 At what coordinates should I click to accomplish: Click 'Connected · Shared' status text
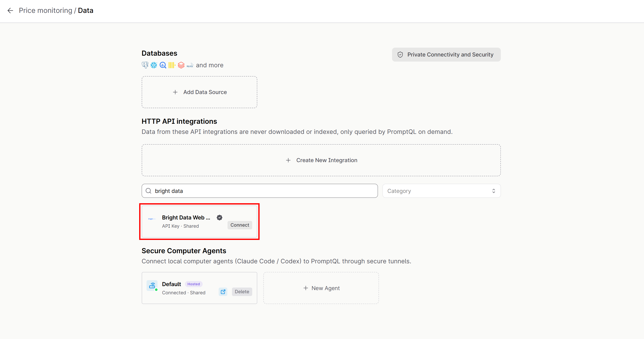point(183,292)
